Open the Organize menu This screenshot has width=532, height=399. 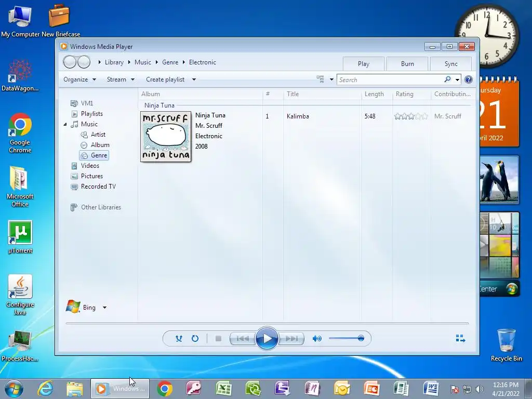[x=79, y=79]
